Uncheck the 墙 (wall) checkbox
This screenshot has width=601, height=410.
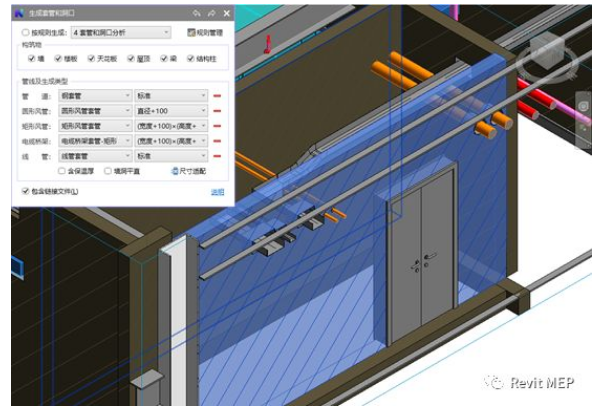click(x=32, y=59)
